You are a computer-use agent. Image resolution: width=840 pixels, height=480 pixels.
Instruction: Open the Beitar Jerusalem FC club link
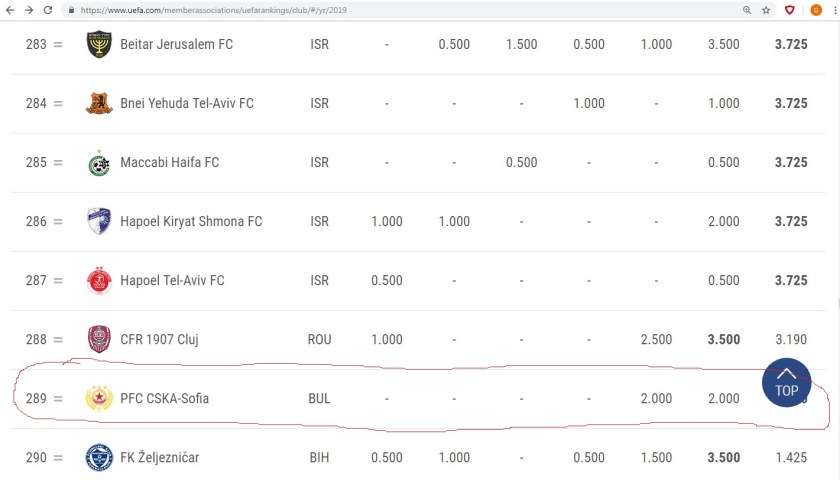[x=178, y=44]
